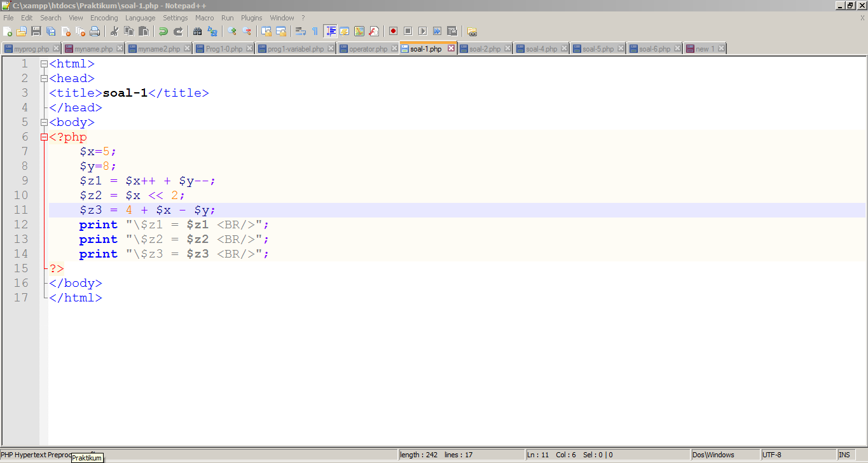Start macro recording with red circle
This screenshot has width=868, height=463.
coord(394,31)
